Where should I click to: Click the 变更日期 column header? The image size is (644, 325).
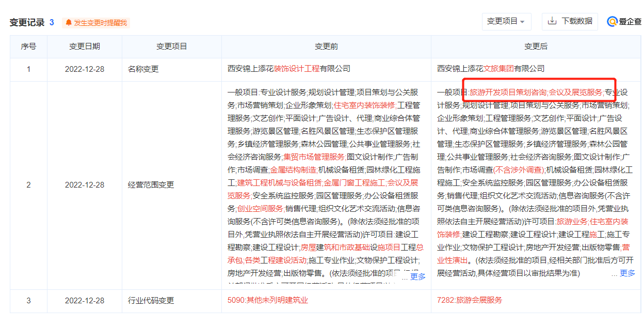coord(85,47)
